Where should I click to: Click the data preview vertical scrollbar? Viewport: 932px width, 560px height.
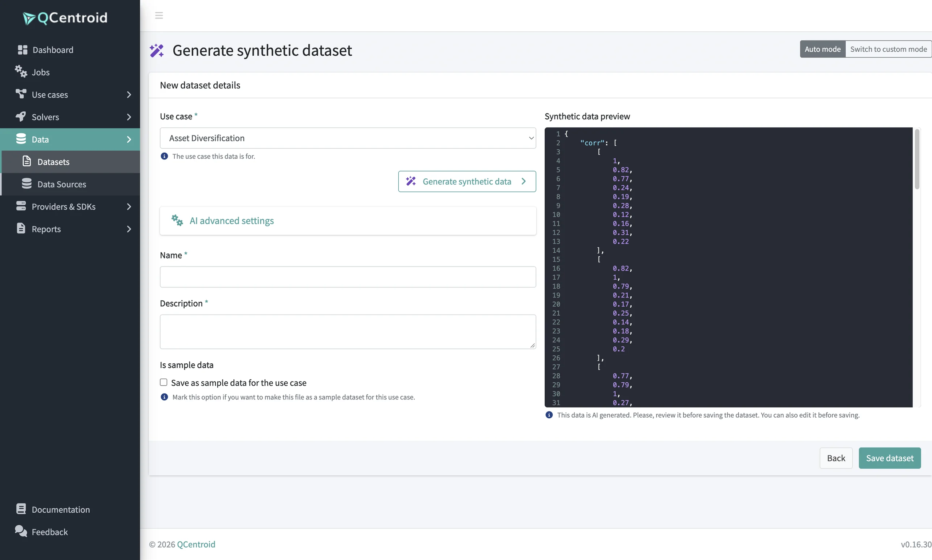coord(917,158)
